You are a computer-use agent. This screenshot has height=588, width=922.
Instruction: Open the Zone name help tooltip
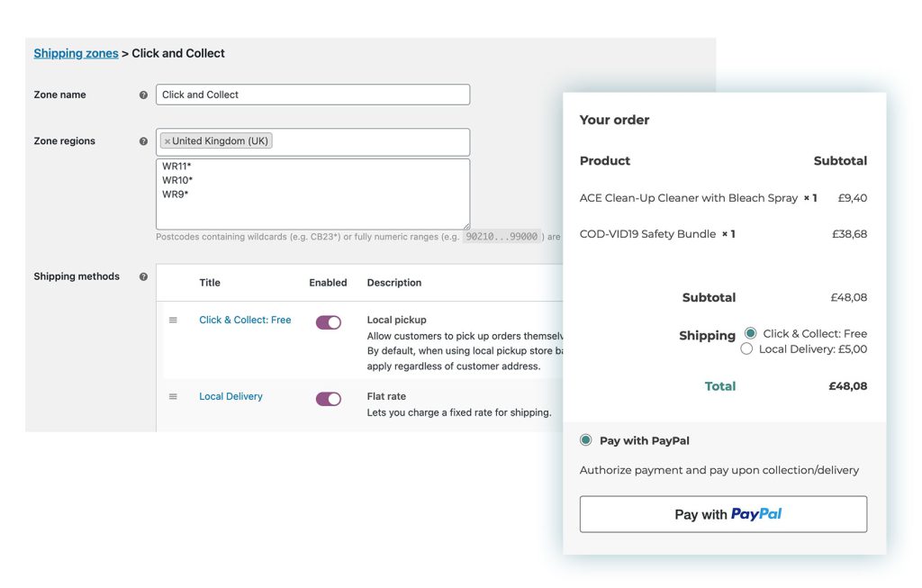[x=142, y=94]
